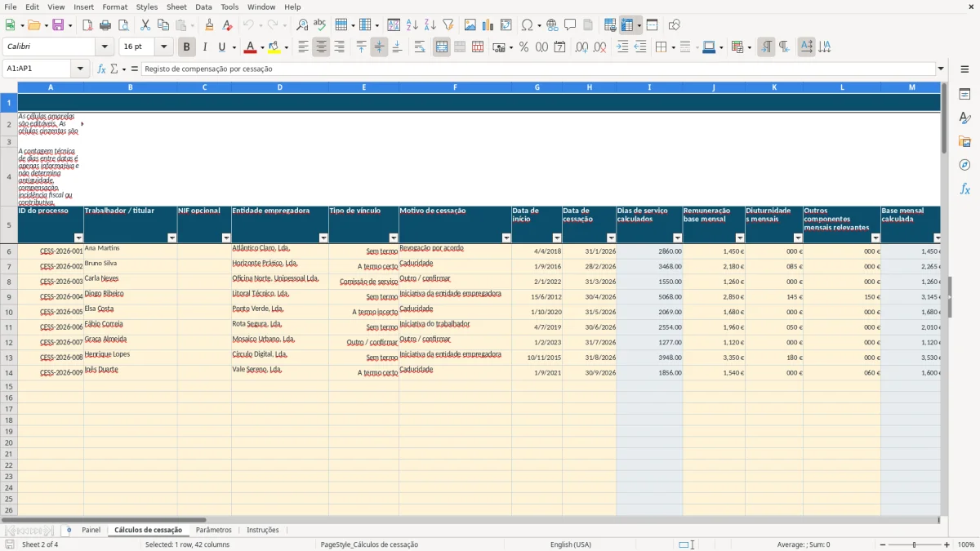Format cell as percent
This screenshot has width=980, height=551.
523,47
